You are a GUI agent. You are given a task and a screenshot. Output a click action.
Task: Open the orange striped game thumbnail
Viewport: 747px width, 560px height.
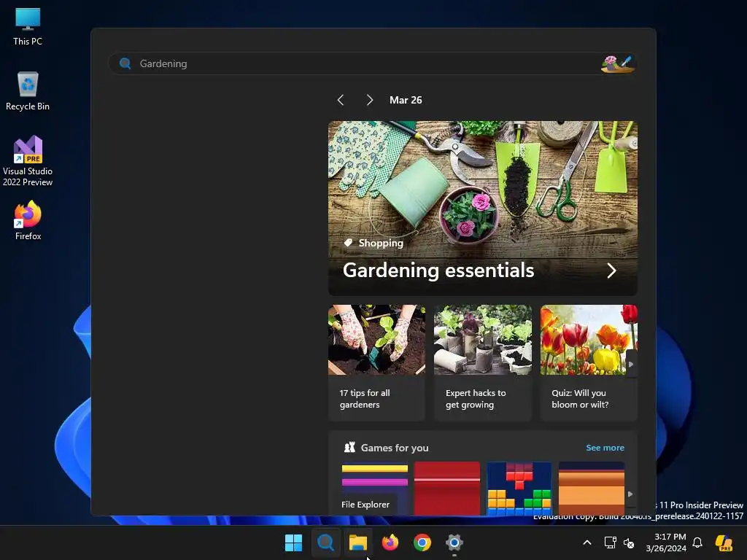(591, 488)
